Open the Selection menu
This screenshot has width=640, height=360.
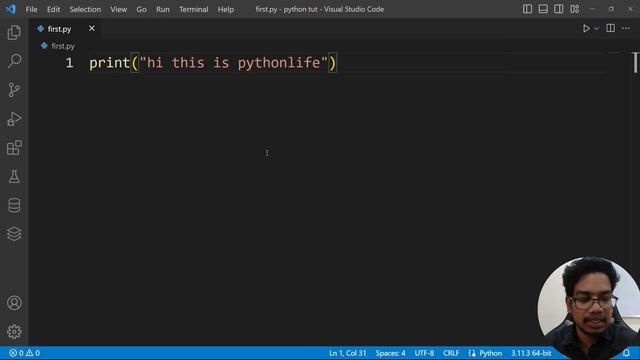click(85, 9)
